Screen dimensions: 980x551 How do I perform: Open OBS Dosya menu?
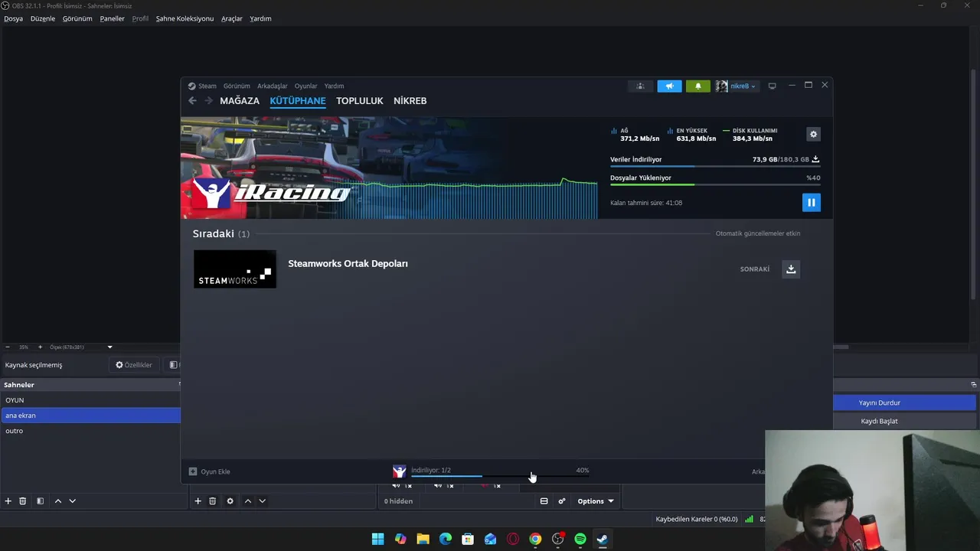[13, 18]
